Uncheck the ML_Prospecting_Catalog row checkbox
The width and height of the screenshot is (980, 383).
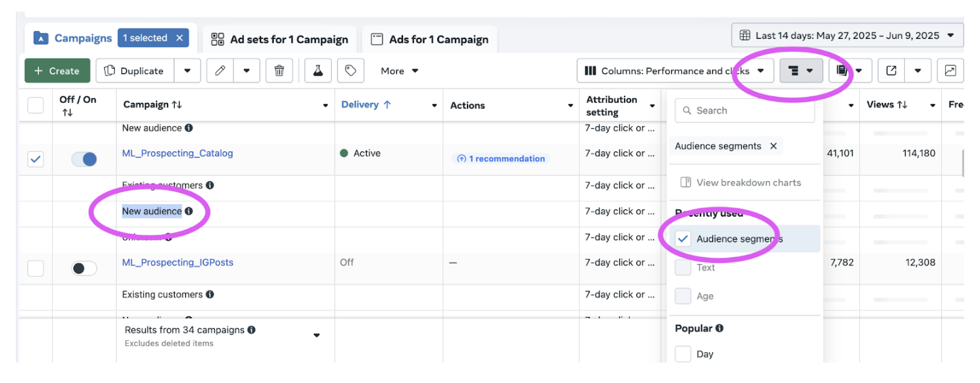click(36, 159)
